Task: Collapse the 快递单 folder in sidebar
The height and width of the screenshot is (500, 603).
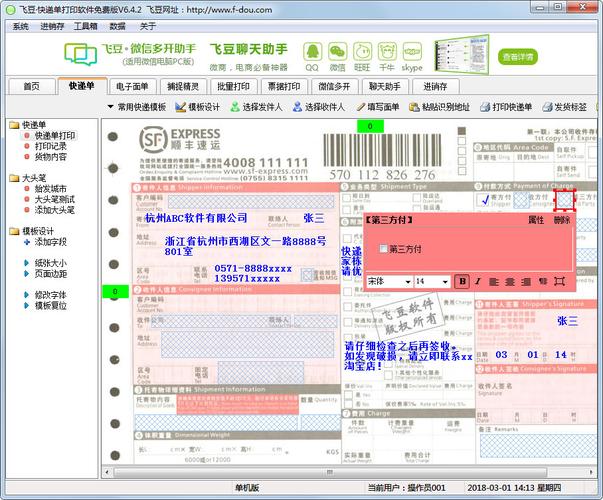Action: pyautogui.click(x=28, y=125)
